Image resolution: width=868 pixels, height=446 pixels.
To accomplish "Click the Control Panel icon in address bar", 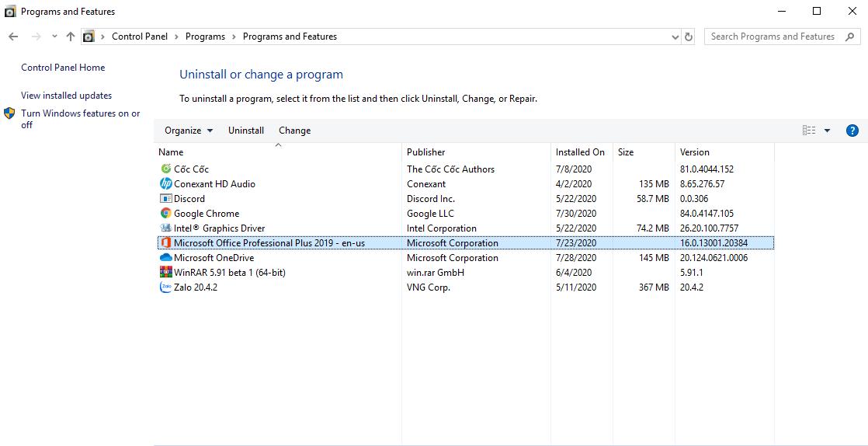I will [88, 37].
